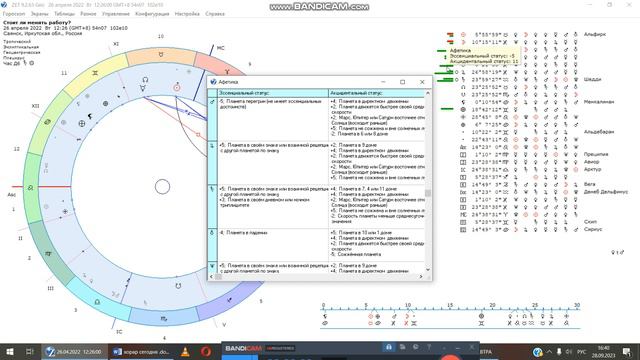Click the Эссенциальный статус column header
640x360 pixels.
273,93
